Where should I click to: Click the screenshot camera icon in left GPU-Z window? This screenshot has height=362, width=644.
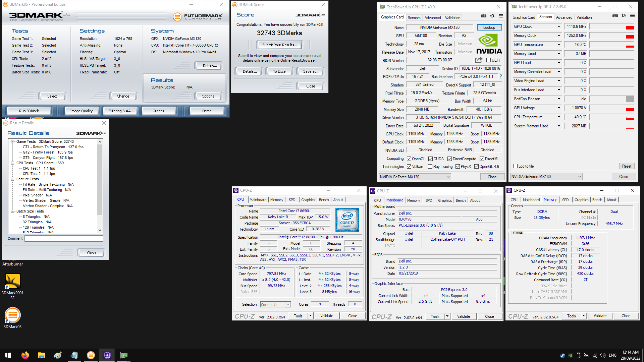483,16
